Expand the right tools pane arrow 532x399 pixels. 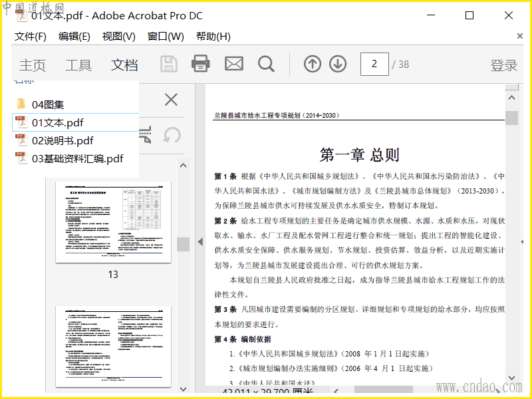click(x=522, y=241)
